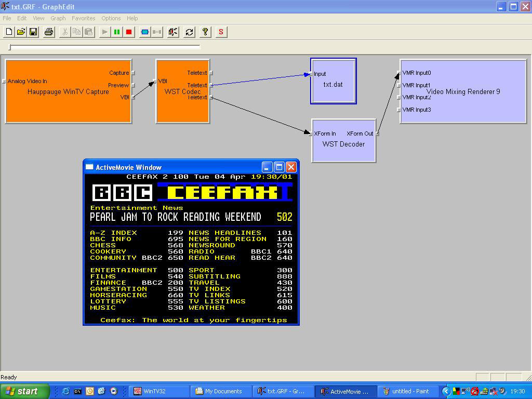Click the New graph icon
The width and height of the screenshot is (532, 399).
tap(9, 32)
